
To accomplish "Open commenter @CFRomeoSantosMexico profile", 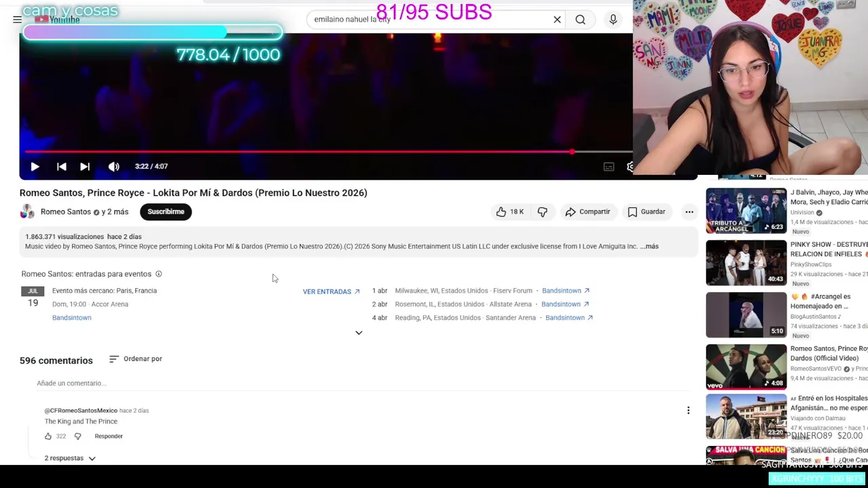I will [x=81, y=410].
